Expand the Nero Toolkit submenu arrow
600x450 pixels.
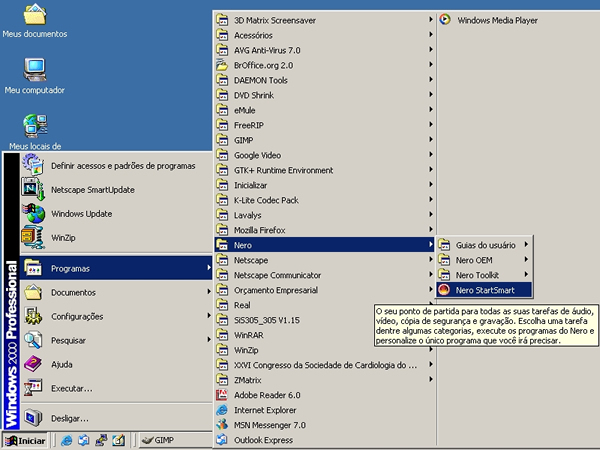(526, 274)
